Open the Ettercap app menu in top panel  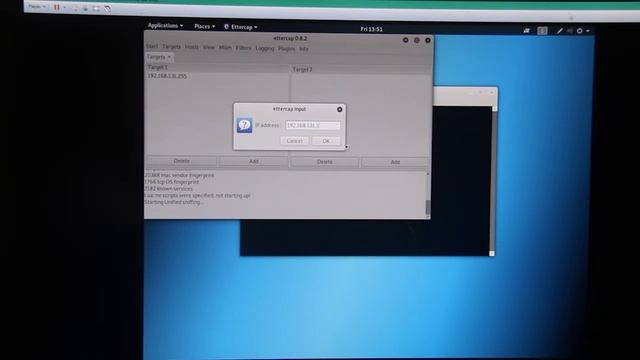click(241, 27)
